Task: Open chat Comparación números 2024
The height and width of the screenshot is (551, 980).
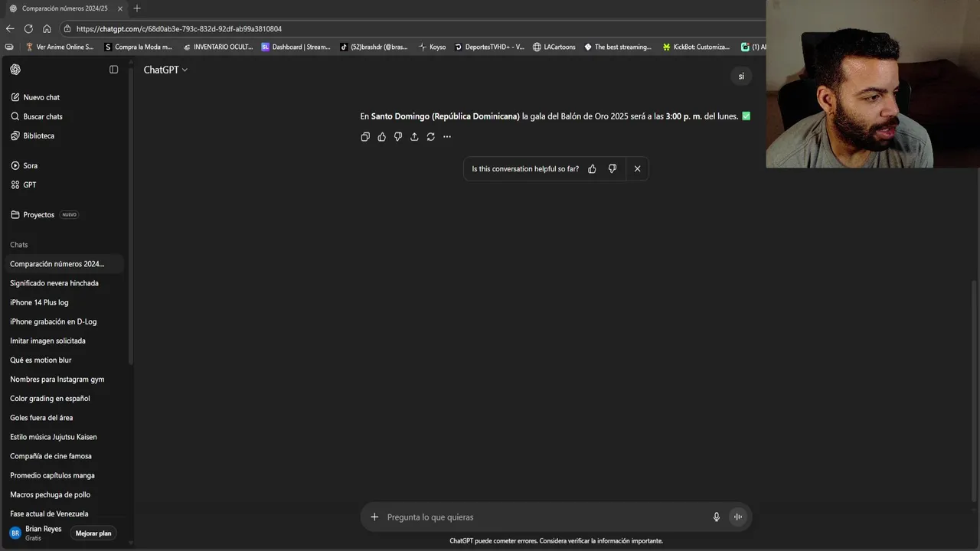Action: [x=64, y=264]
